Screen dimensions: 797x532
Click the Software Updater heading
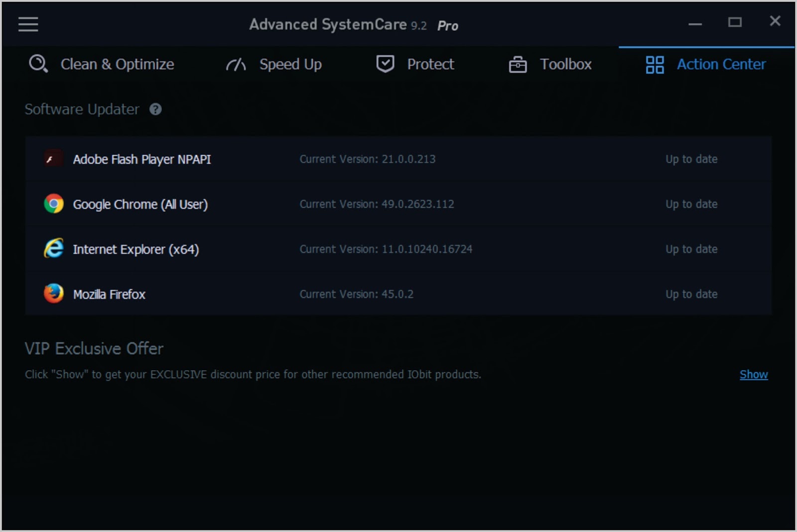[82, 109]
